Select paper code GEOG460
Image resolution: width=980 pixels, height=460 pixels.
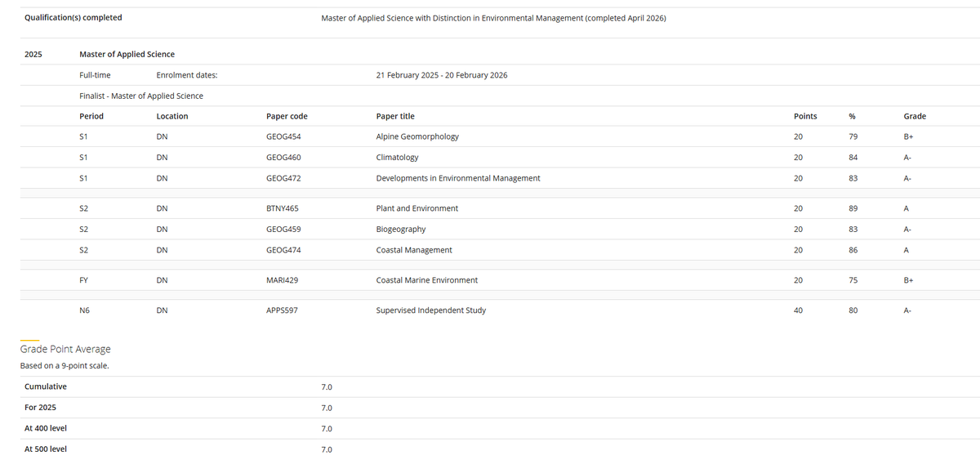tap(284, 157)
